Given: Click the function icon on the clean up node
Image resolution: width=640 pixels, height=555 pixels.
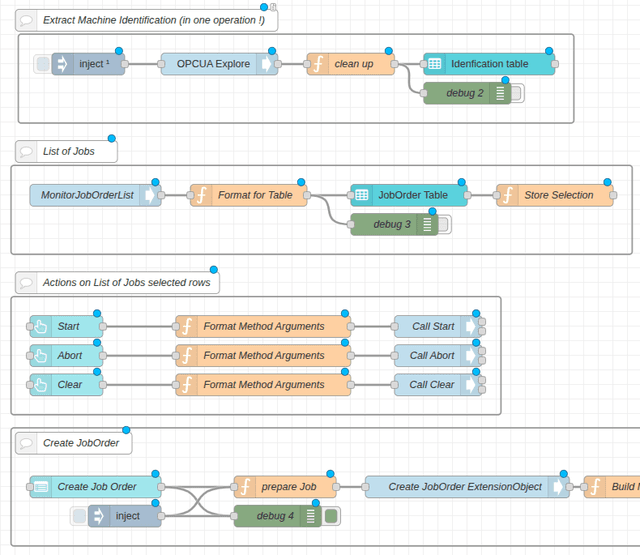Looking at the screenshot, I should (x=316, y=64).
